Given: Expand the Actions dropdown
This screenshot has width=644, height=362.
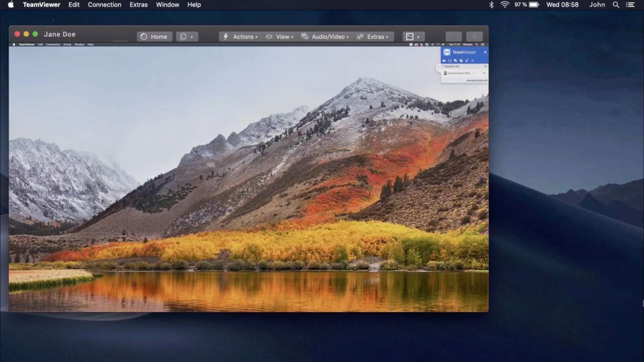Looking at the screenshot, I should [240, 37].
